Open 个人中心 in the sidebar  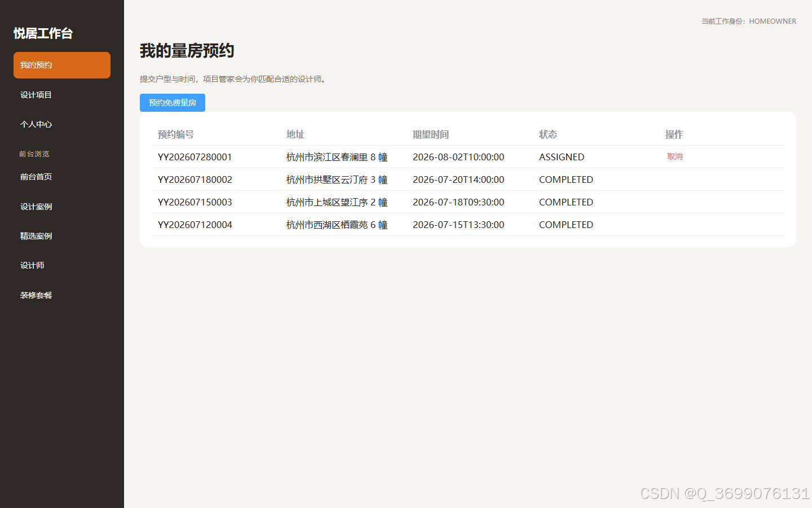coord(62,124)
